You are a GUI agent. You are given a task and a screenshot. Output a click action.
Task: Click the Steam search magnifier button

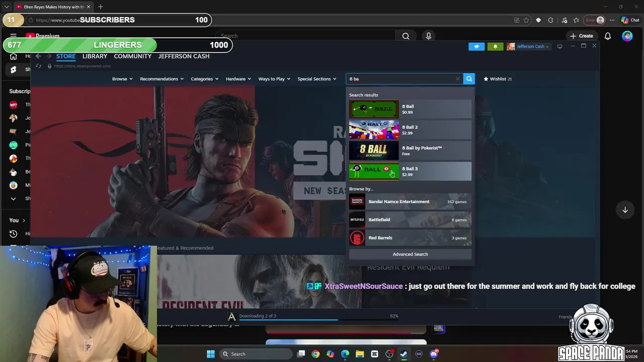(x=469, y=79)
